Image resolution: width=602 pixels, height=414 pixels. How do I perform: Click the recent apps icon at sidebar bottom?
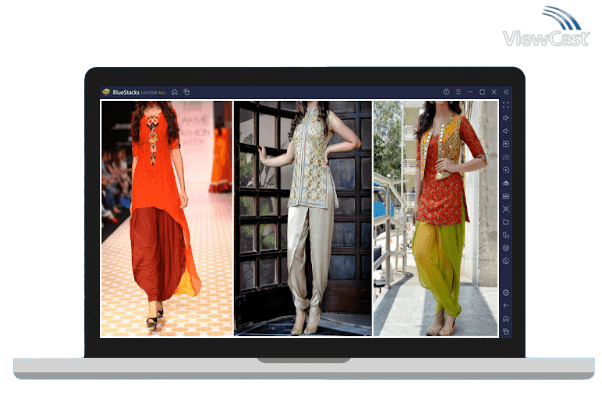click(x=506, y=331)
